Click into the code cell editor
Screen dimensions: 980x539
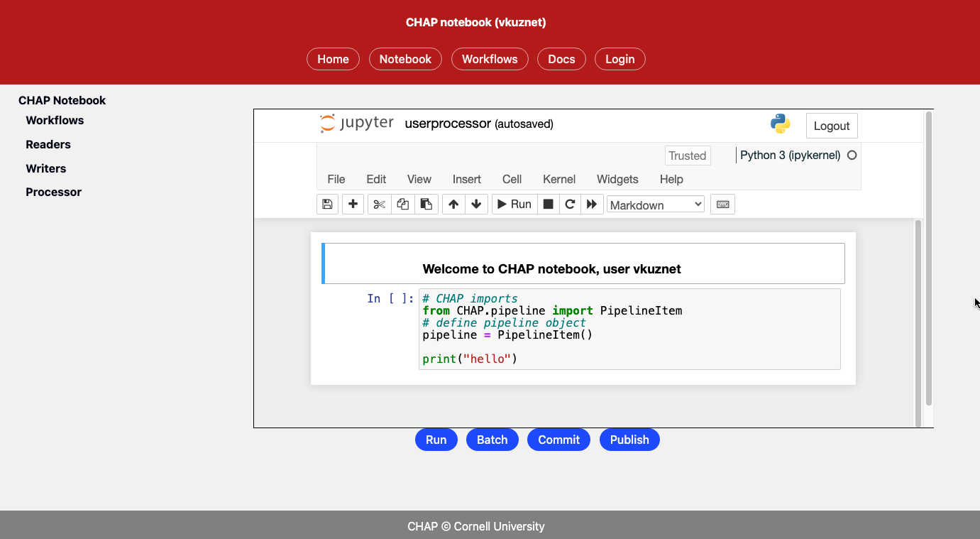(629, 329)
